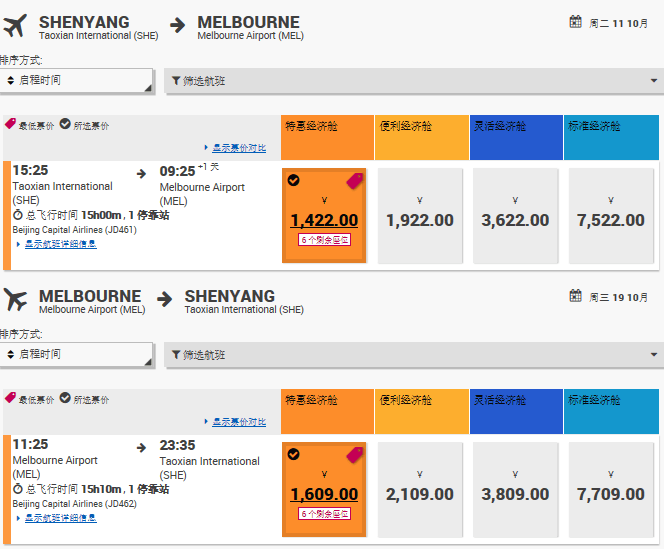
Task: Click the calendar icon for 11 October
Action: pyautogui.click(x=575, y=22)
